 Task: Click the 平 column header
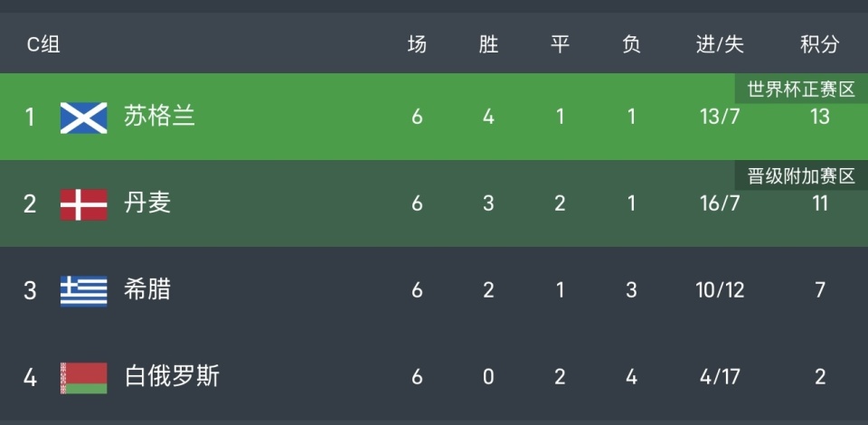(560, 44)
